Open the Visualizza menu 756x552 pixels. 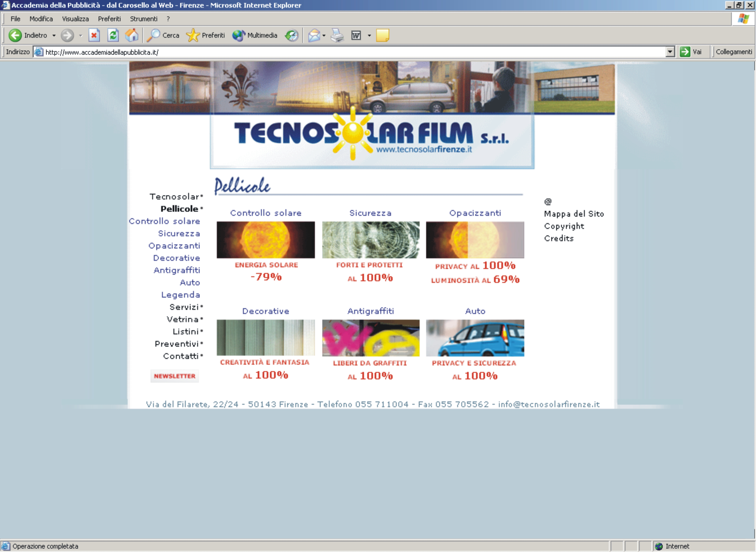[75, 19]
